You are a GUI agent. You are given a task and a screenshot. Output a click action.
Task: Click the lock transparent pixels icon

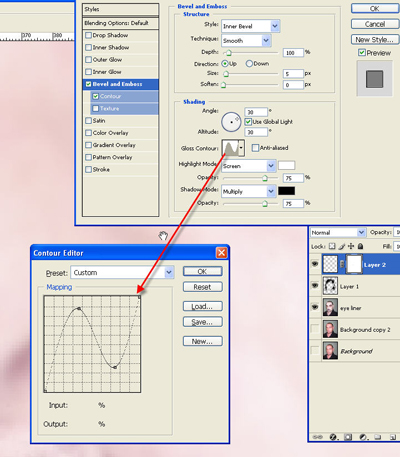(332, 246)
